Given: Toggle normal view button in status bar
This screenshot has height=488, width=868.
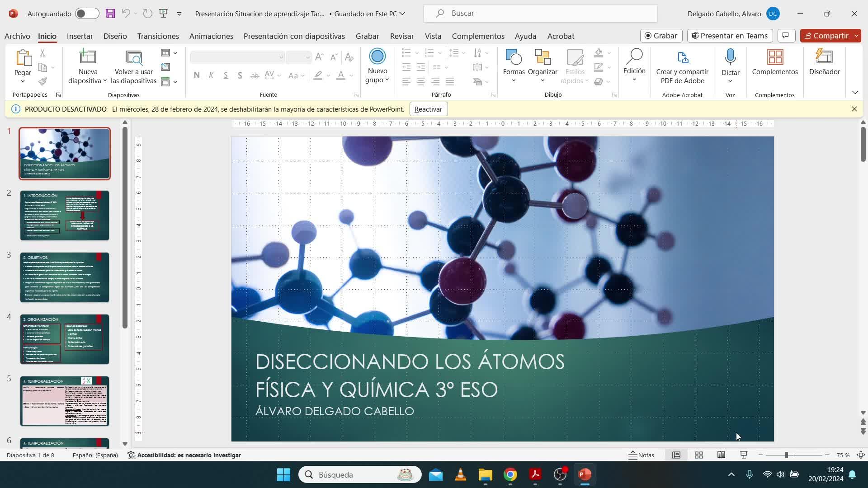Looking at the screenshot, I should tap(676, 455).
